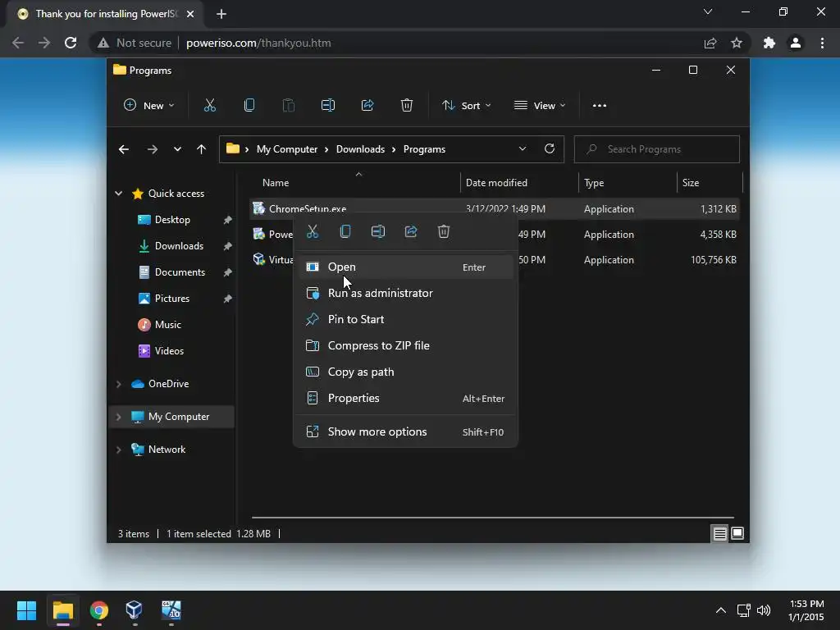840x630 pixels.
Task: Expand address bar history dropdown
Action: click(x=523, y=149)
